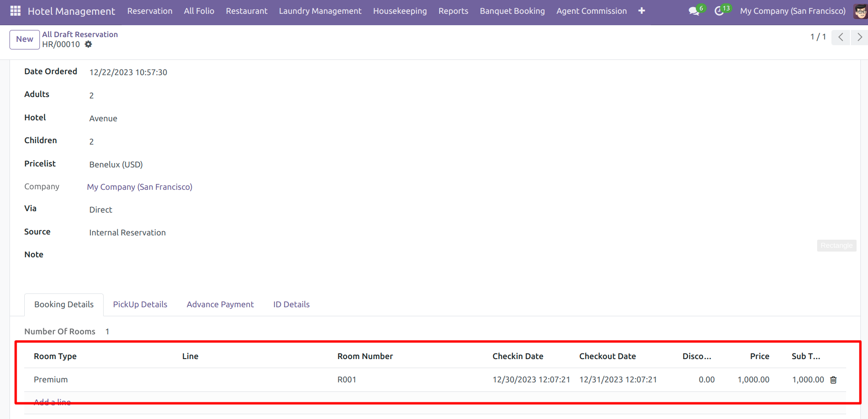Open the chat messages icon
The width and height of the screenshot is (868, 419).
tap(694, 11)
